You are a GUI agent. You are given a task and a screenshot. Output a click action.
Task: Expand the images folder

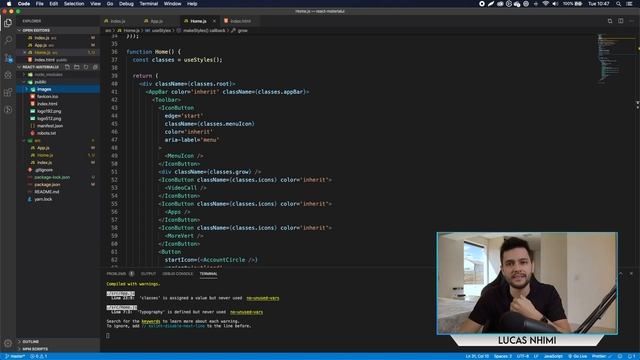point(58,89)
